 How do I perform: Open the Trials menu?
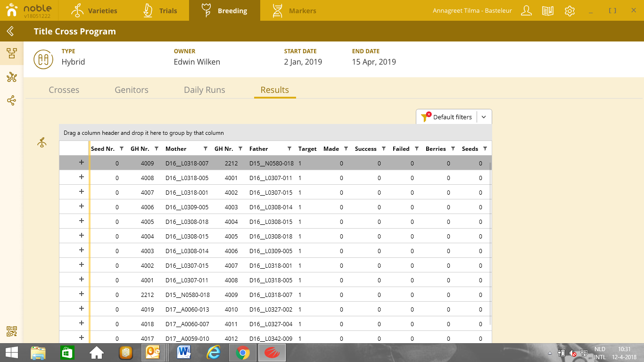(159, 10)
